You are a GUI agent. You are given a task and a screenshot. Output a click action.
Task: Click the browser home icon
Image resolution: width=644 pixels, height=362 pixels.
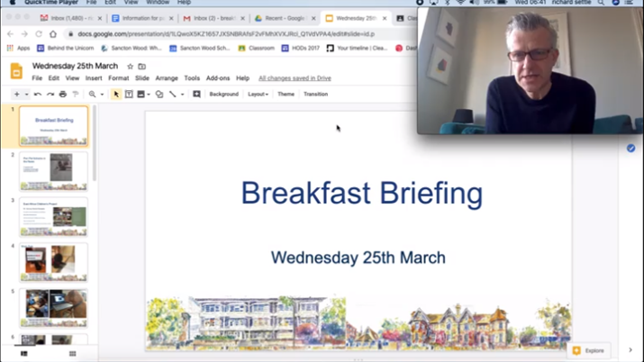click(x=53, y=34)
